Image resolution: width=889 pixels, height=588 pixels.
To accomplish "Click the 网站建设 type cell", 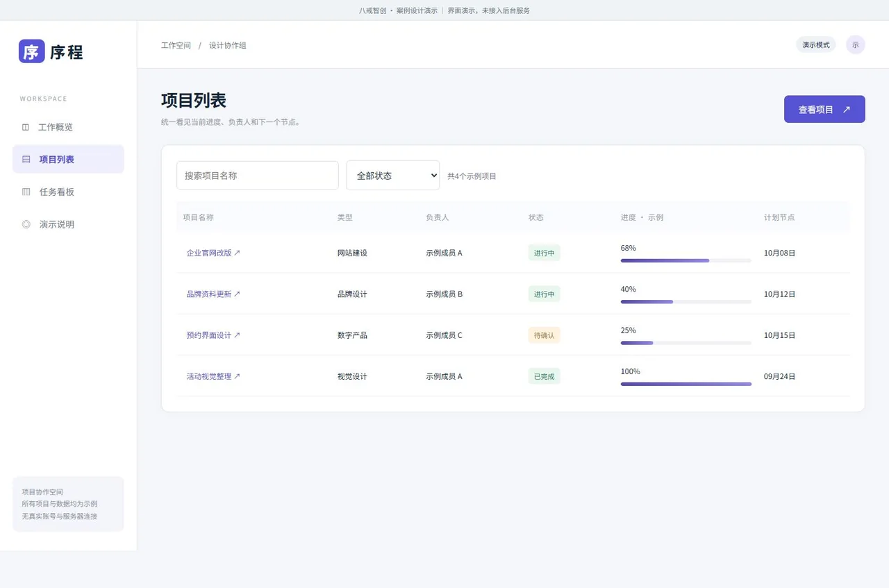I will pyautogui.click(x=352, y=253).
